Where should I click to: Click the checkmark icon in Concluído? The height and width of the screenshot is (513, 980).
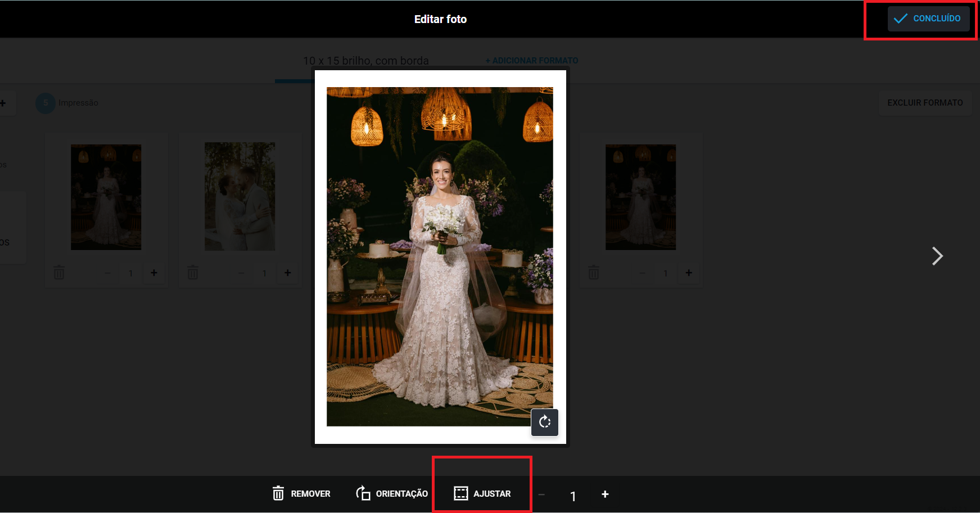(x=900, y=19)
